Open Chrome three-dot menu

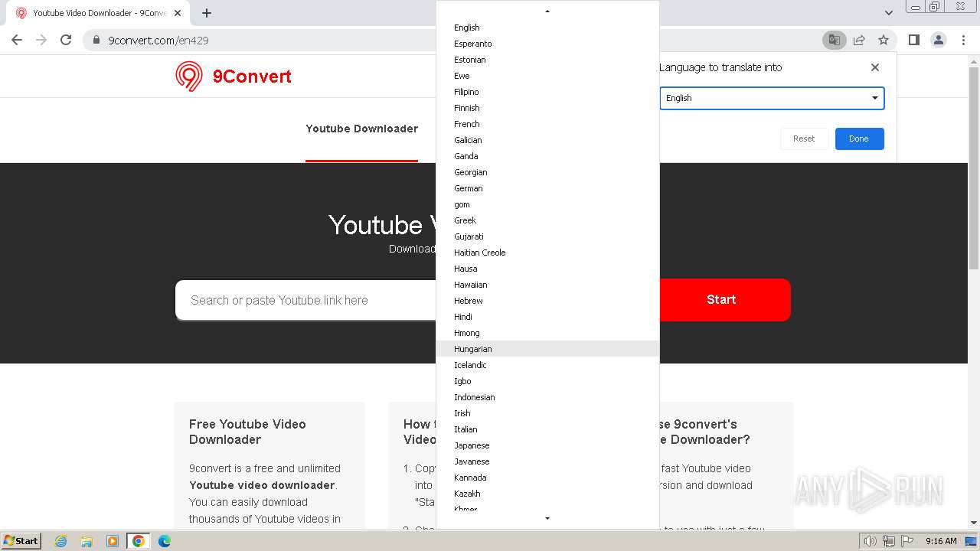(963, 40)
